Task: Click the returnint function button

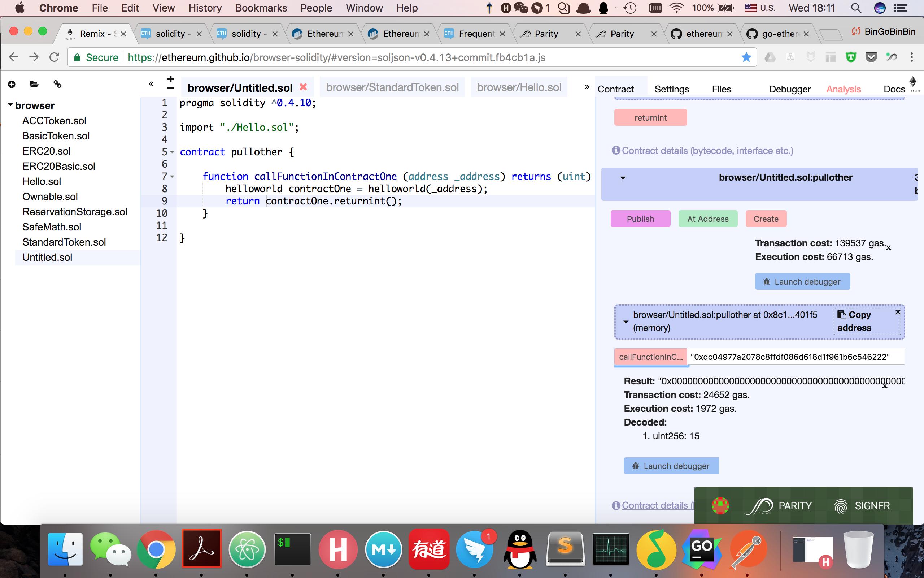Action: [651, 117]
